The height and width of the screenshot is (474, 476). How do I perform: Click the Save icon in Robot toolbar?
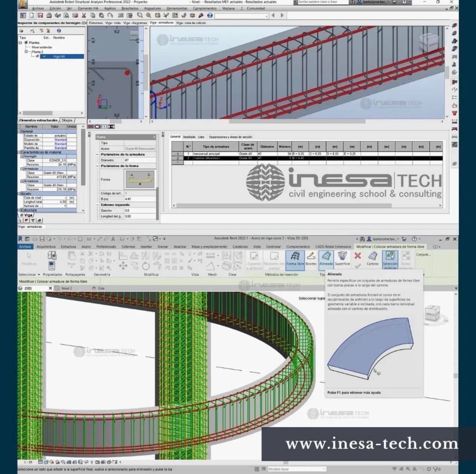point(40,16)
